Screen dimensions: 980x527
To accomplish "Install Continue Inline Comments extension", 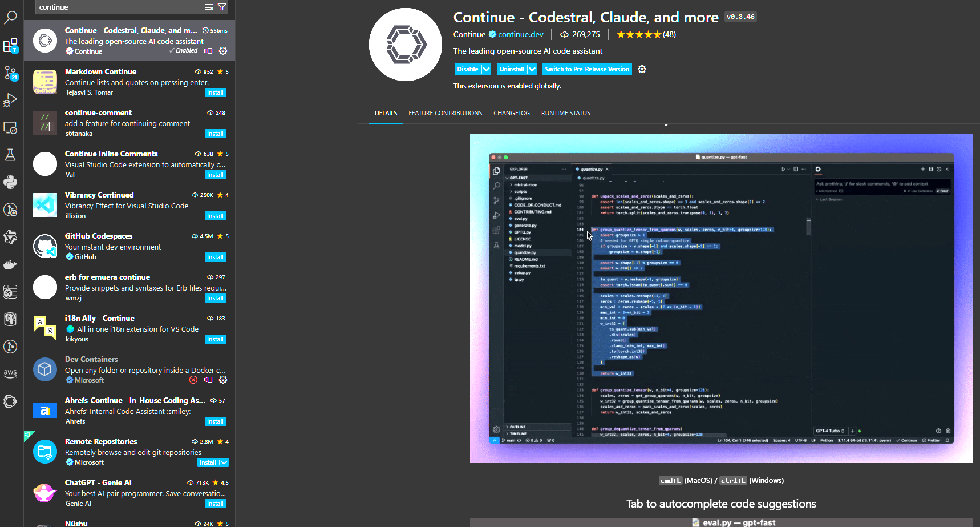I will pyautogui.click(x=216, y=175).
